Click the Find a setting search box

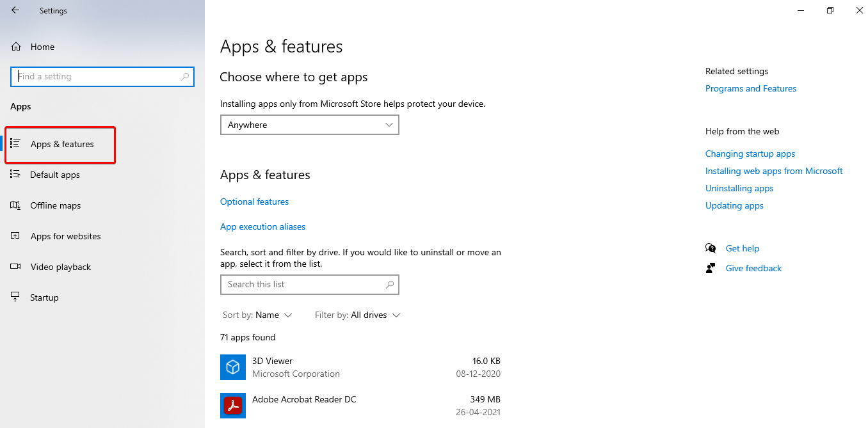pos(102,76)
